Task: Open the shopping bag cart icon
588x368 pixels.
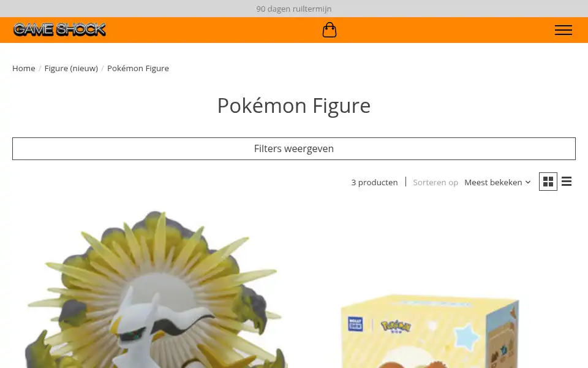Action: [330, 29]
